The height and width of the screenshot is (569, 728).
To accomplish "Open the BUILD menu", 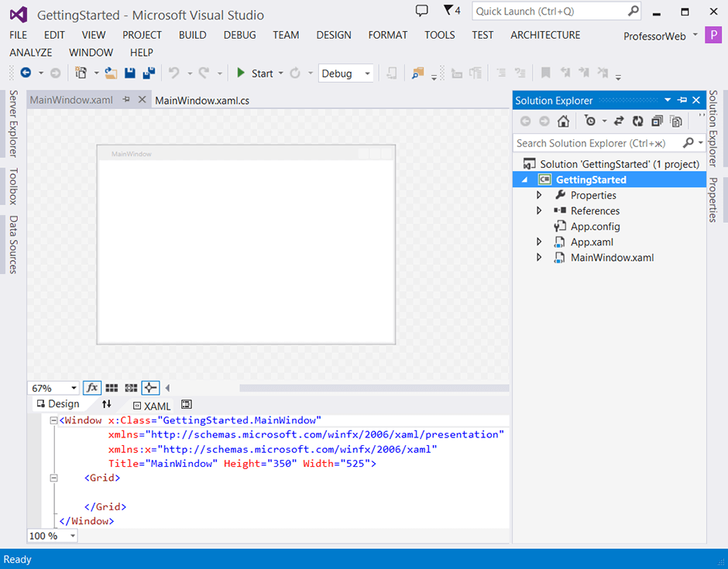I will pos(192,35).
